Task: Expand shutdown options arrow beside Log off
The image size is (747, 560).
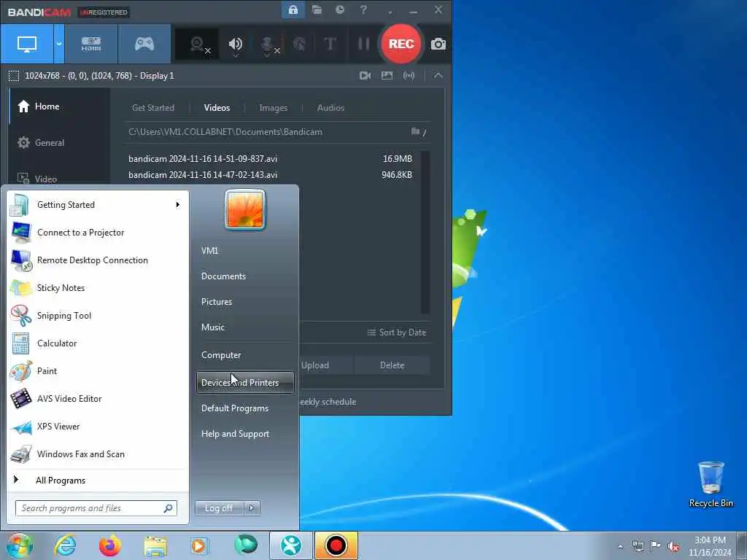Action: [252, 508]
